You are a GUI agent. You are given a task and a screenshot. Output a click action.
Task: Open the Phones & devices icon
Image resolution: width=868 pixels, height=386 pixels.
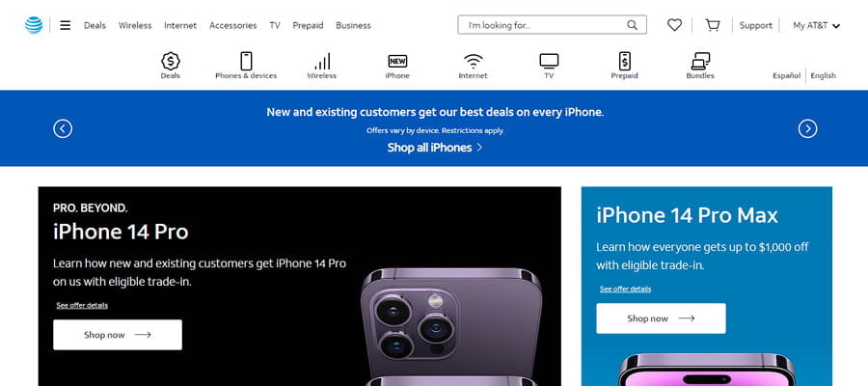[x=246, y=61]
